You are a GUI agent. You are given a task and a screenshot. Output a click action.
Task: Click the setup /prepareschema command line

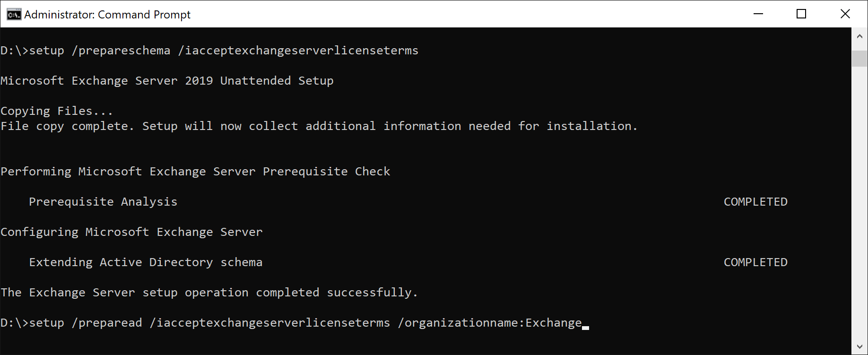pyautogui.click(x=209, y=51)
